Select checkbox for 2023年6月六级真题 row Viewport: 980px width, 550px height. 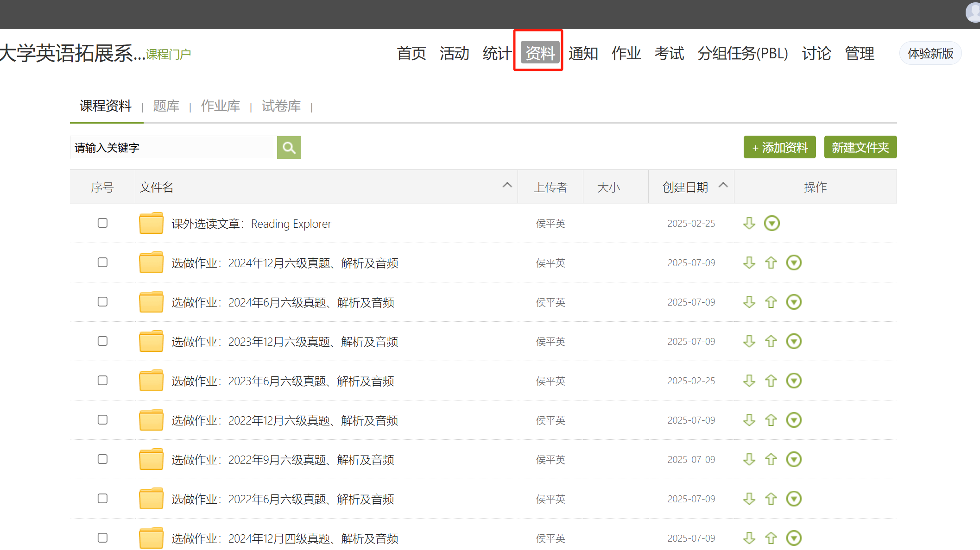[x=102, y=381]
